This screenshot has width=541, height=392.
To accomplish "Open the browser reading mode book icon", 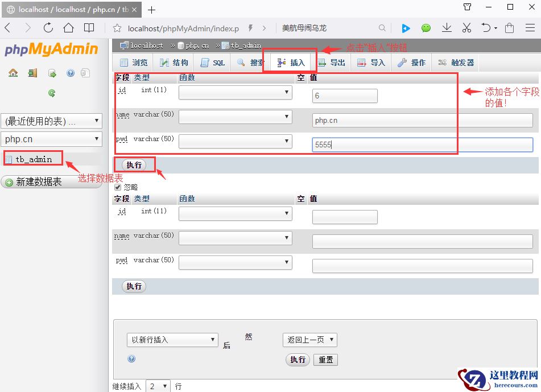I will 89,28.
